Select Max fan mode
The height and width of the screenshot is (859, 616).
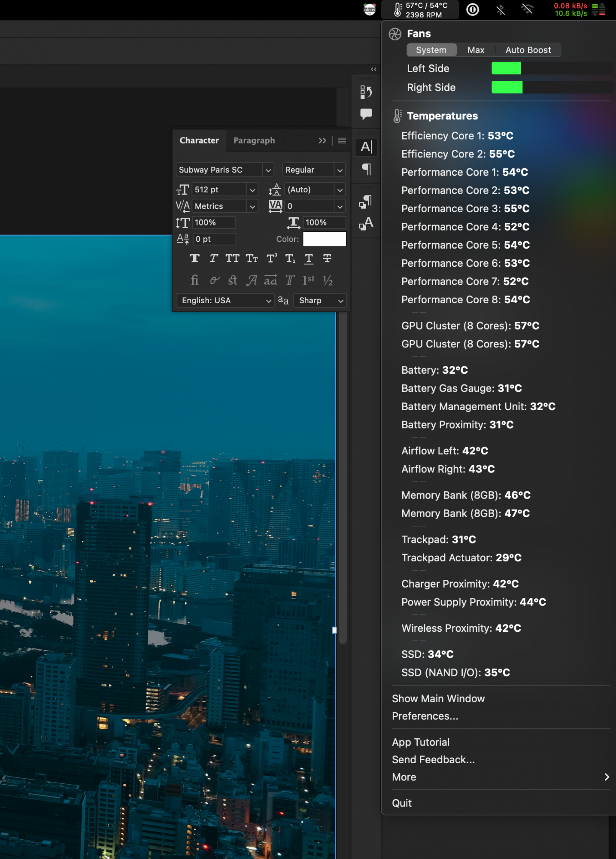(476, 50)
